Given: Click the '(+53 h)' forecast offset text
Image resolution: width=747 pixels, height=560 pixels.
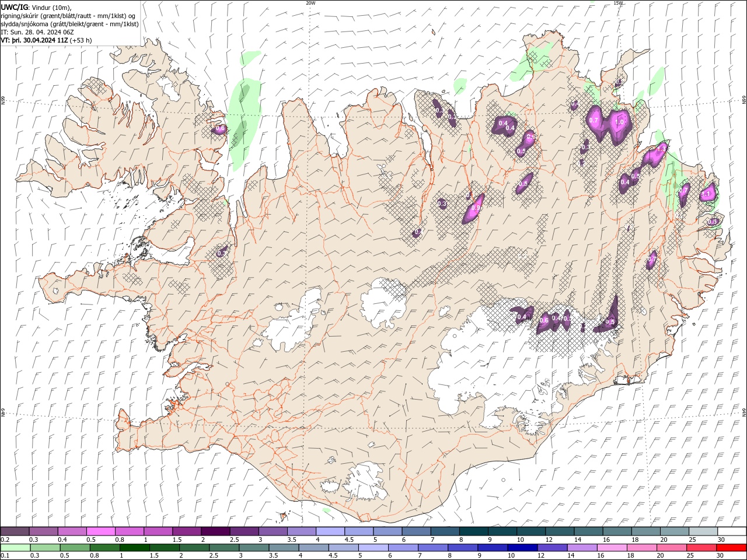Looking at the screenshot, I should [x=81, y=40].
